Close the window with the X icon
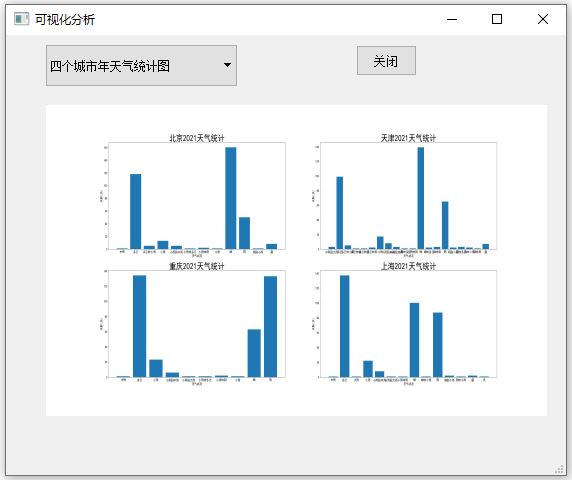The width and height of the screenshot is (572, 480). pyautogui.click(x=543, y=19)
